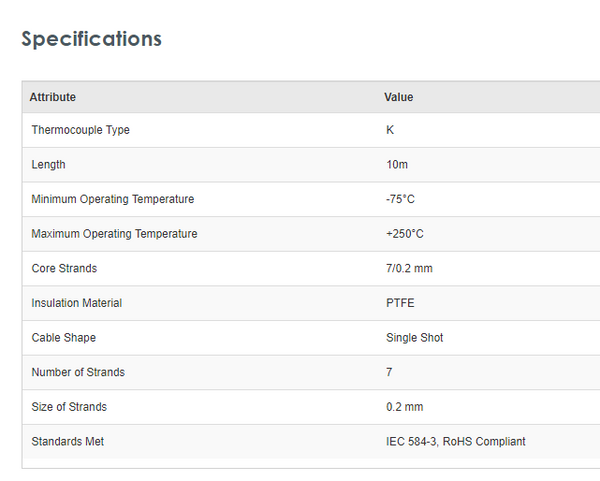600x481 pixels.
Task: Click the 10m length value
Action: point(397,165)
